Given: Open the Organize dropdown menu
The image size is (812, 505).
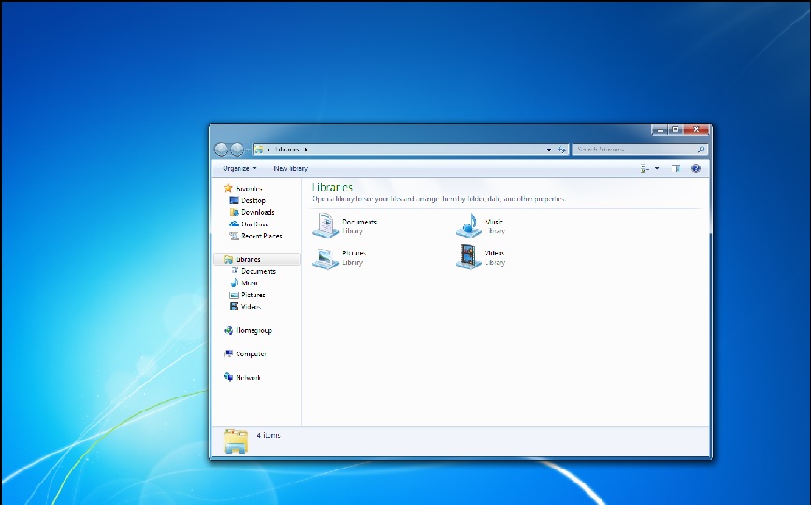Looking at the screenshot, I should [239, 169].
